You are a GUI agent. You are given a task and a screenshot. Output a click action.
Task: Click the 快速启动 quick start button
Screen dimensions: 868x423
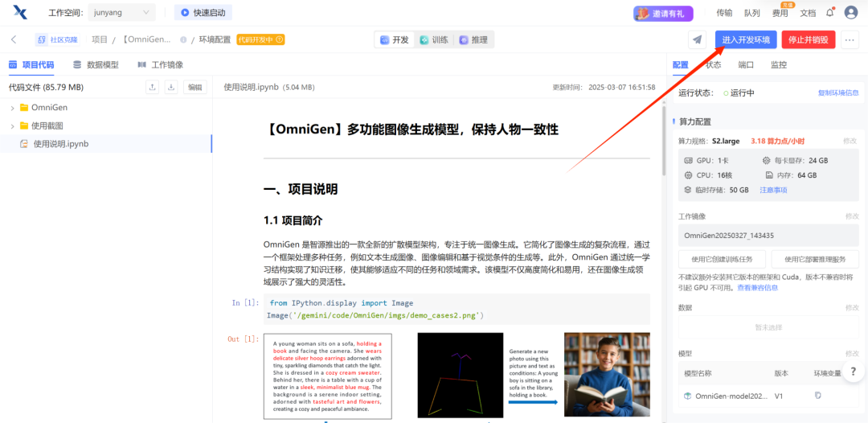click(x=203, y=12)
